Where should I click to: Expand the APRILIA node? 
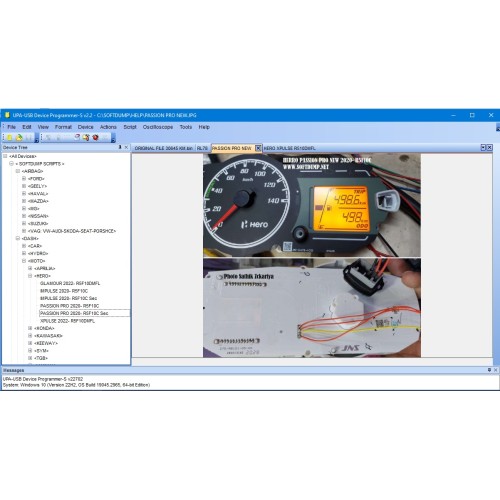30,268
